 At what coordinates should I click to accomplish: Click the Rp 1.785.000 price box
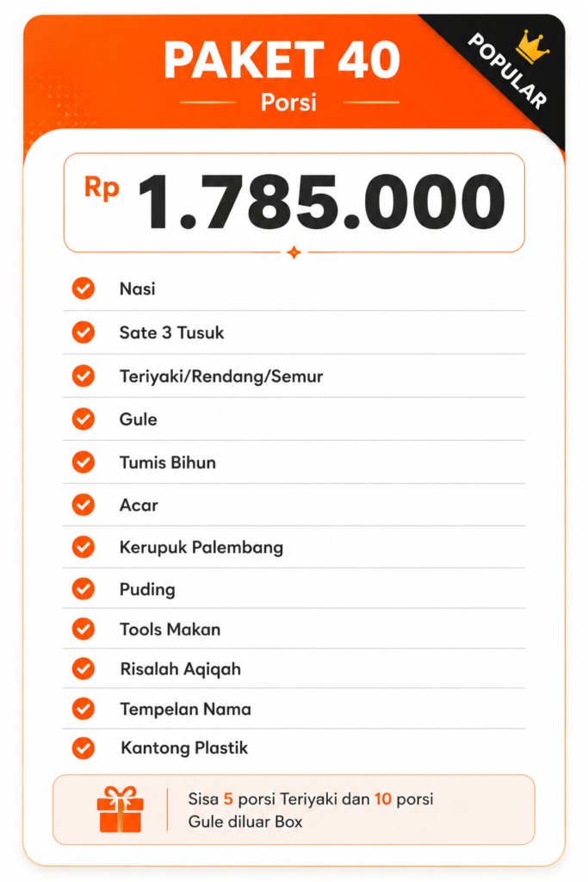click(x=294, y=202)
